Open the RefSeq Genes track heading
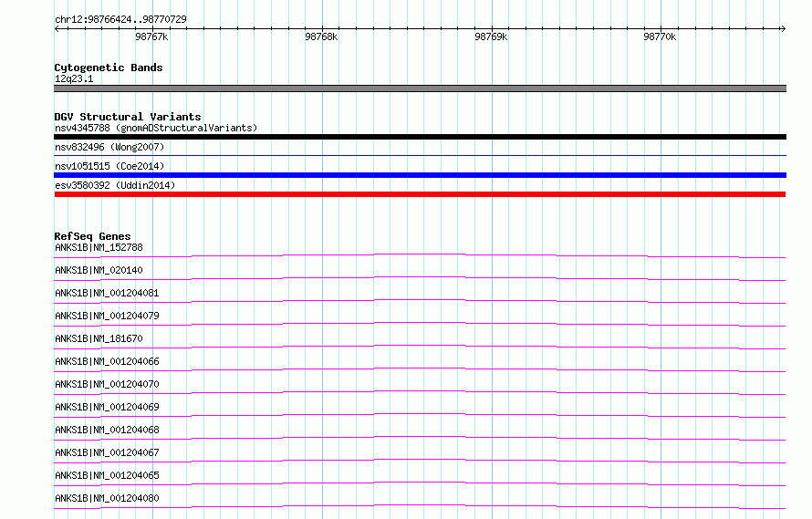812x519 pixels. coord(92,236)
